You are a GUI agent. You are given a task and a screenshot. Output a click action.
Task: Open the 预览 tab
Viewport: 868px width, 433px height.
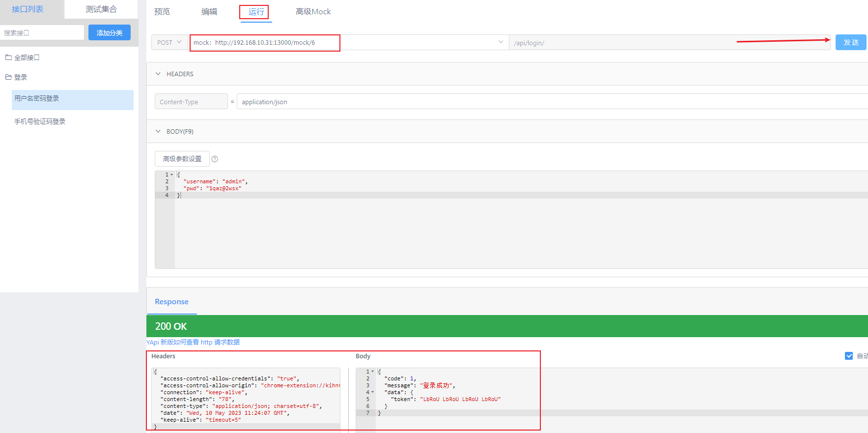tap(162, 11)
